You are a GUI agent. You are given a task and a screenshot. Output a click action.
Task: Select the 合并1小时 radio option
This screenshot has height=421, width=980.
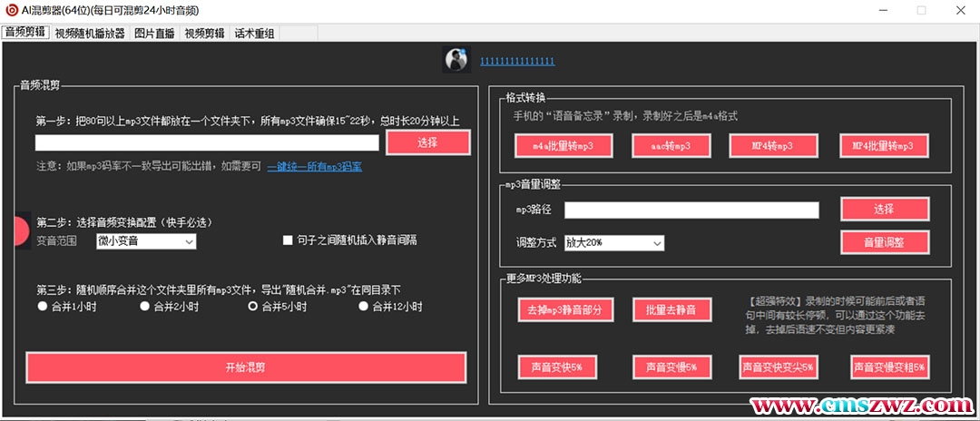[43, 307]
